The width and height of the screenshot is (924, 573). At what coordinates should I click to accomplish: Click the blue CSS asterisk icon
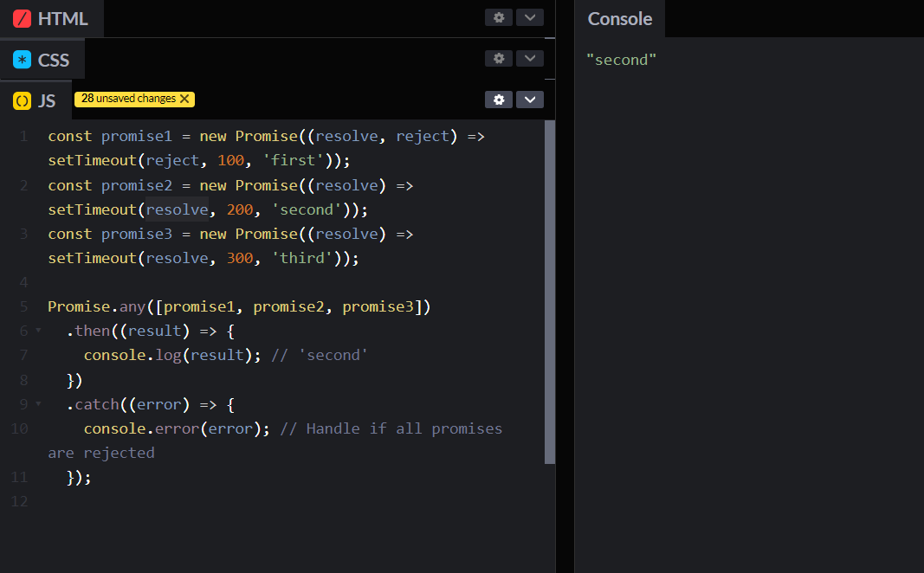(22, 60)
